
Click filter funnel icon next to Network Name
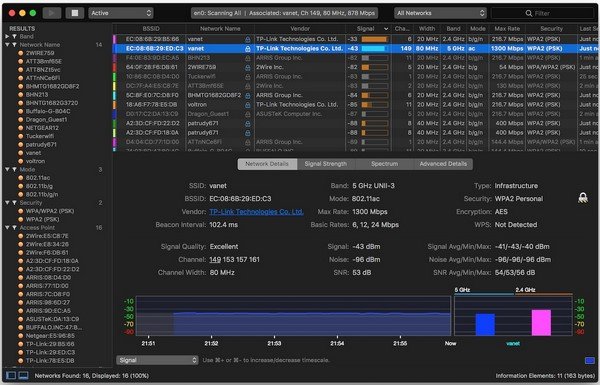coord(14,45)
